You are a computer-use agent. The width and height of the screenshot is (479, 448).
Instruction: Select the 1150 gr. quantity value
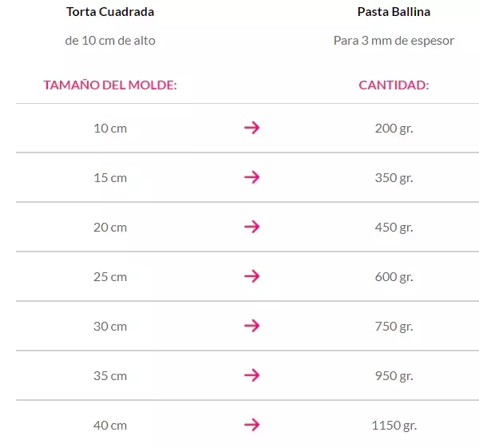point(394,426)
